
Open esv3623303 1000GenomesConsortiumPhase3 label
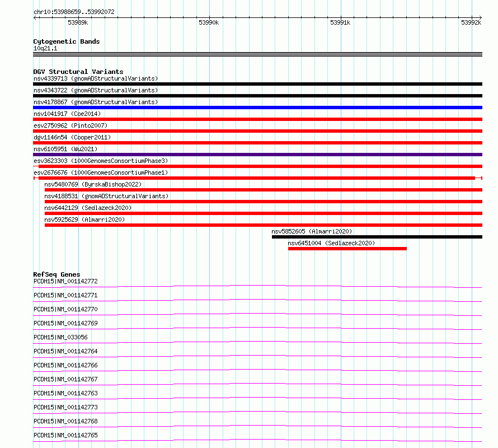point(101,161)
